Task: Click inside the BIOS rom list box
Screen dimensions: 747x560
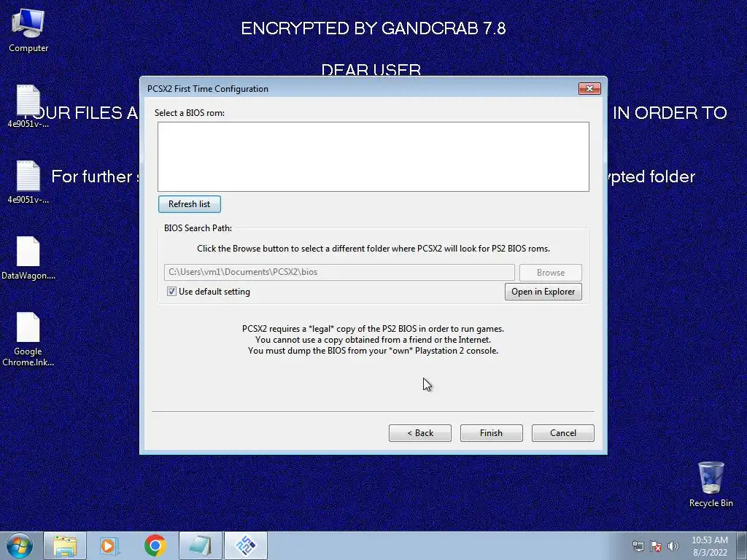Action: coord(373,157)
